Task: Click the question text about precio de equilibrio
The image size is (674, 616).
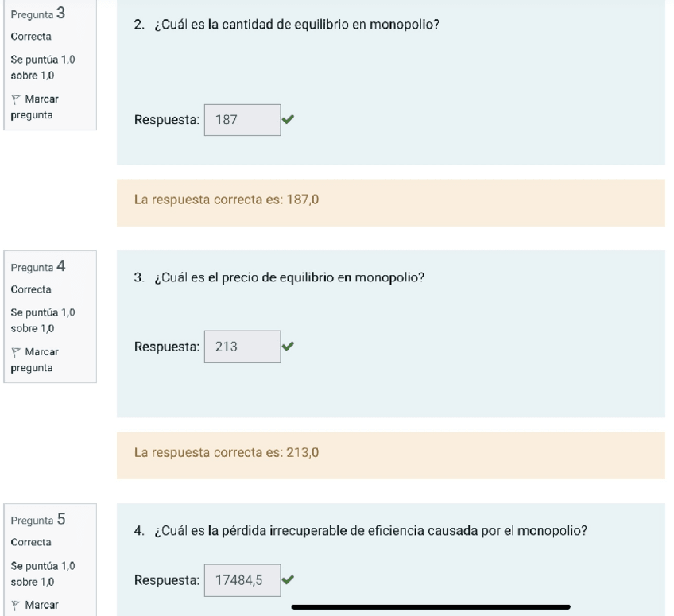Action: [290, 277]
